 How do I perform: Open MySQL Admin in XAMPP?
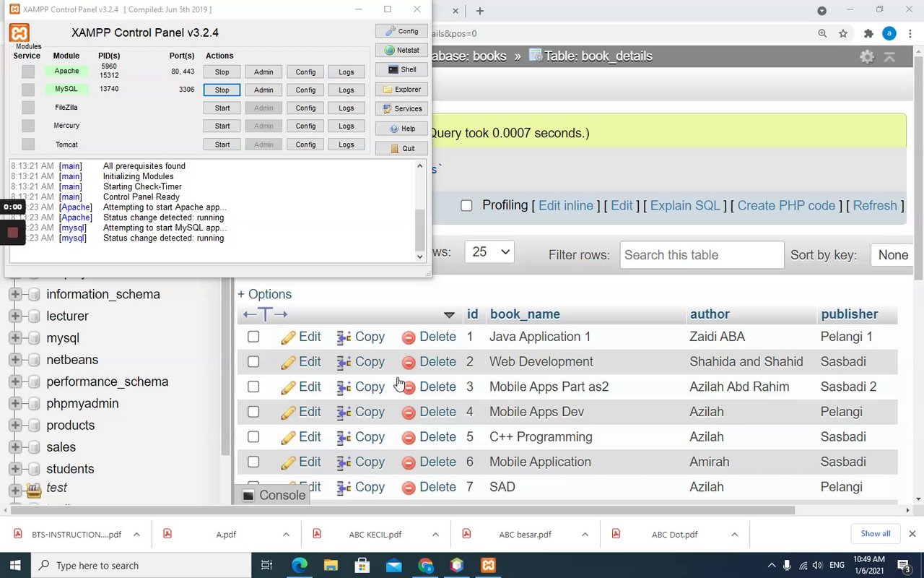tap(263, 90)
